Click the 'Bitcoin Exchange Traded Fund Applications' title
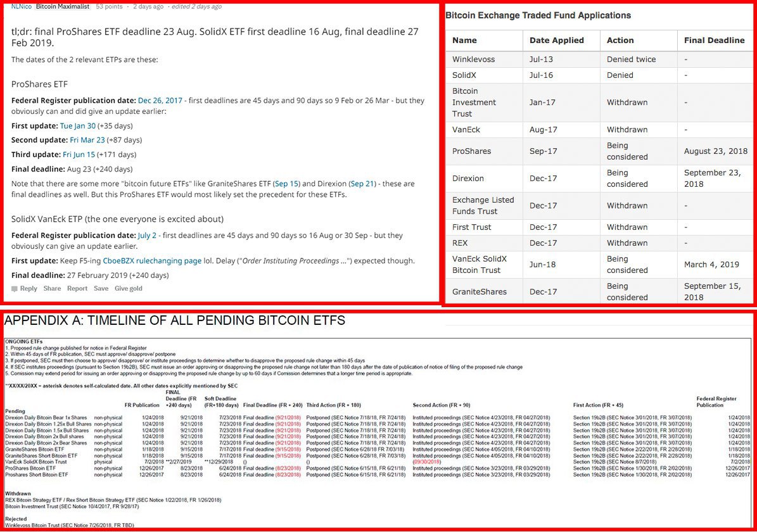This screenshot has width=757, height=532. tap(538, 15)
